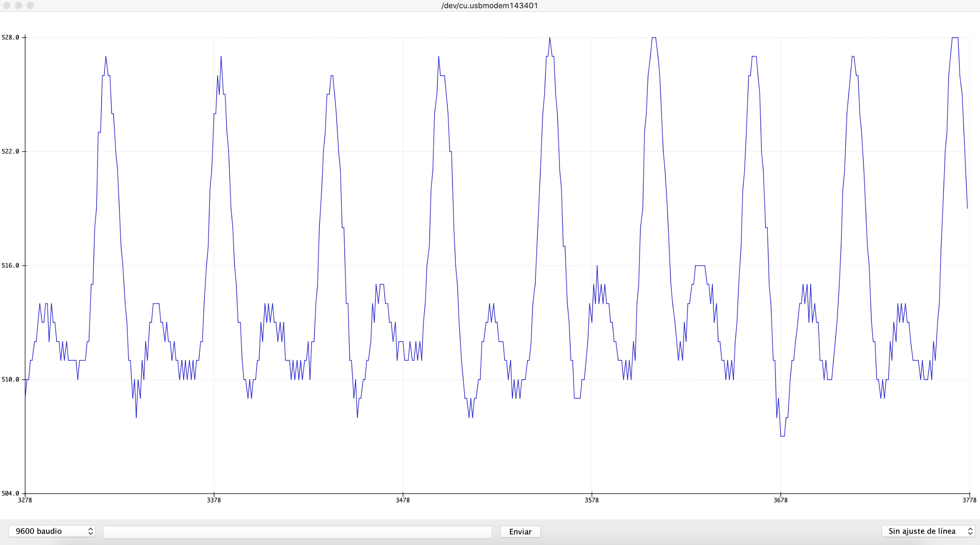Click the window title /dev/cu.usbmodem143401
This screenshot has width=980, height=545.
click(490, 6)
